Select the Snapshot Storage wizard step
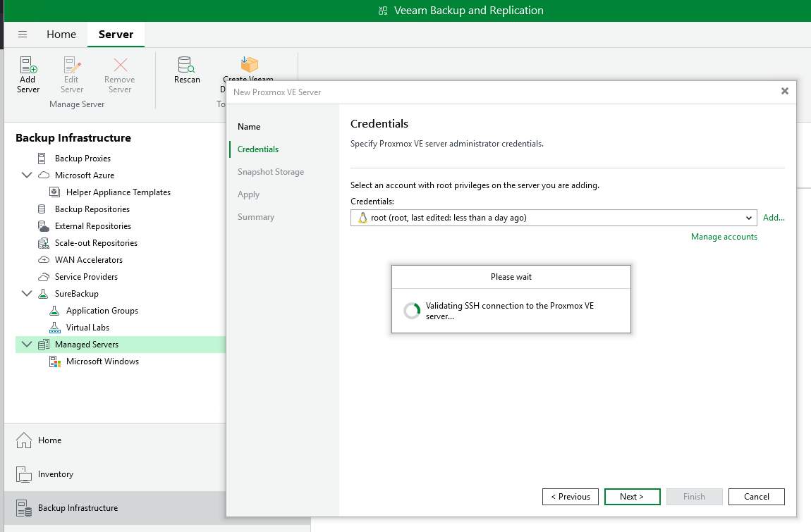 (271, 172)
